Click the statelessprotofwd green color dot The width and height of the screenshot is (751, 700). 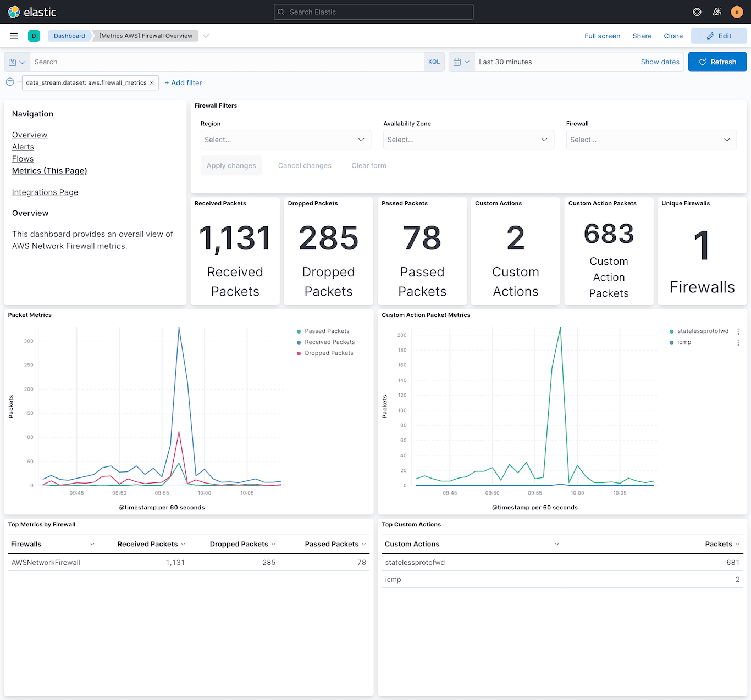tap(671, 331)
